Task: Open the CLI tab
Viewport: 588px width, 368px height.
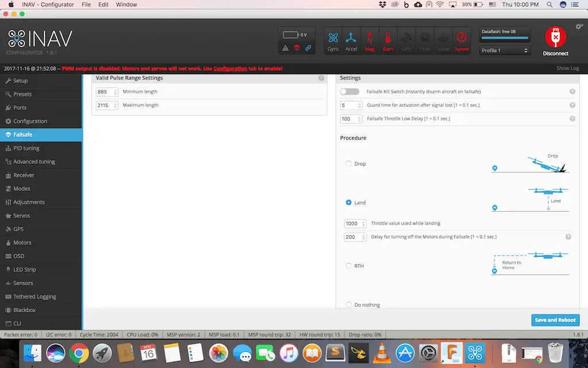Action: tap(41, 324)
